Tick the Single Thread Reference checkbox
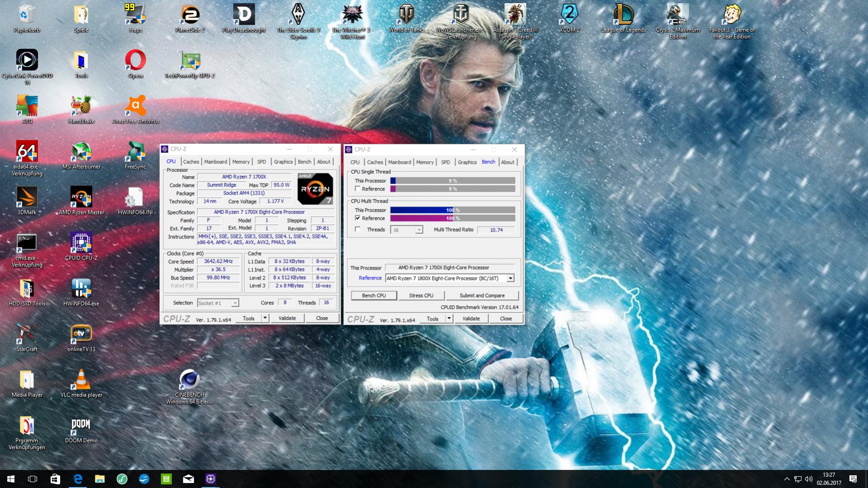The width and height of the screenshot is (868, 488). [358, 189]
